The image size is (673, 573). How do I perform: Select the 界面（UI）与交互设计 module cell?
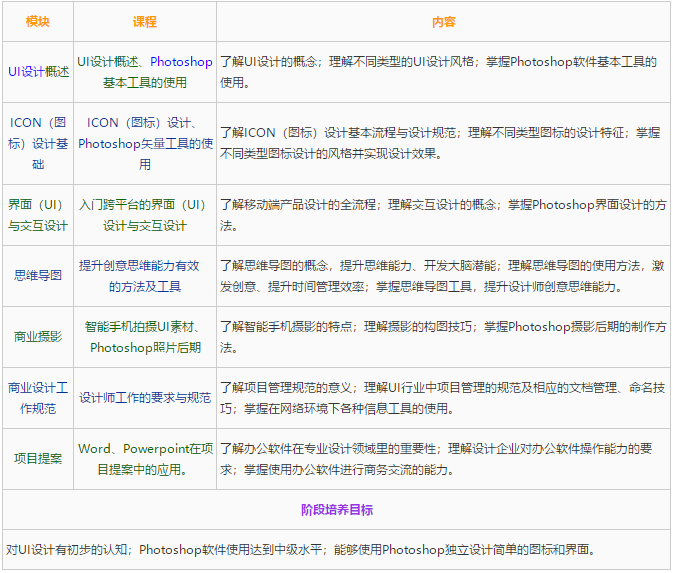(x=38, y=215)
